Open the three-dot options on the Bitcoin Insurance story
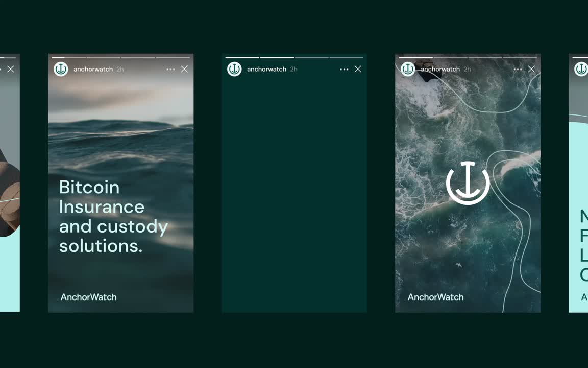 coord(170,69)
